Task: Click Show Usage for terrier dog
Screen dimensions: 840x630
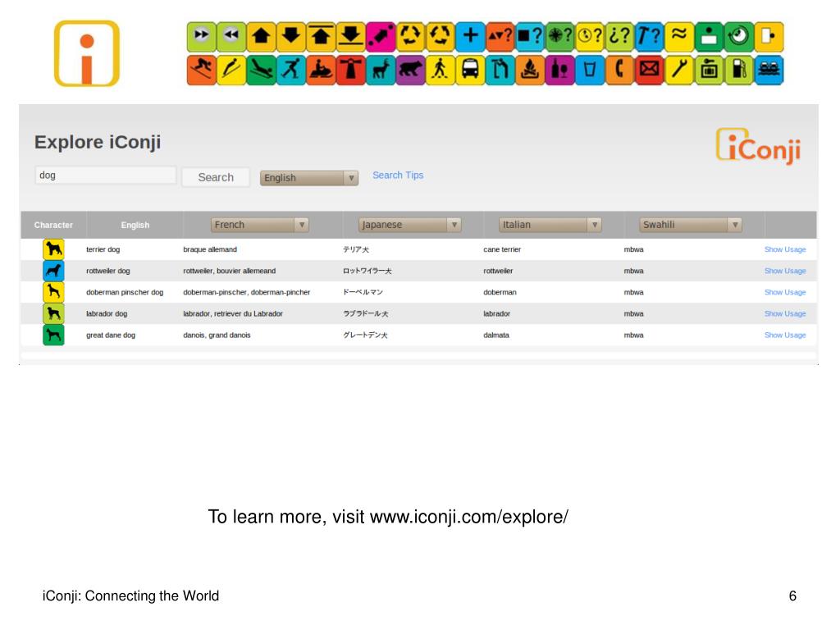Action: click(785, 249)
